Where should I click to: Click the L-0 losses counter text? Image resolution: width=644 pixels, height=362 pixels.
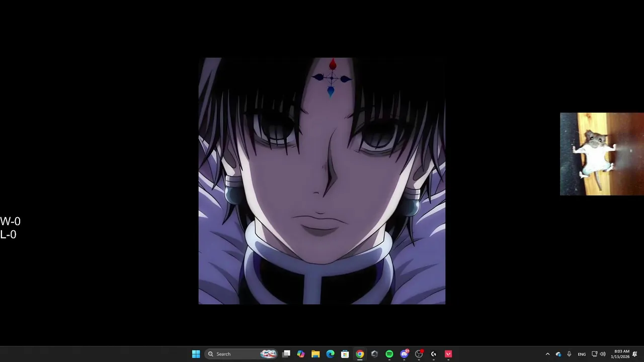coord(9,234)
